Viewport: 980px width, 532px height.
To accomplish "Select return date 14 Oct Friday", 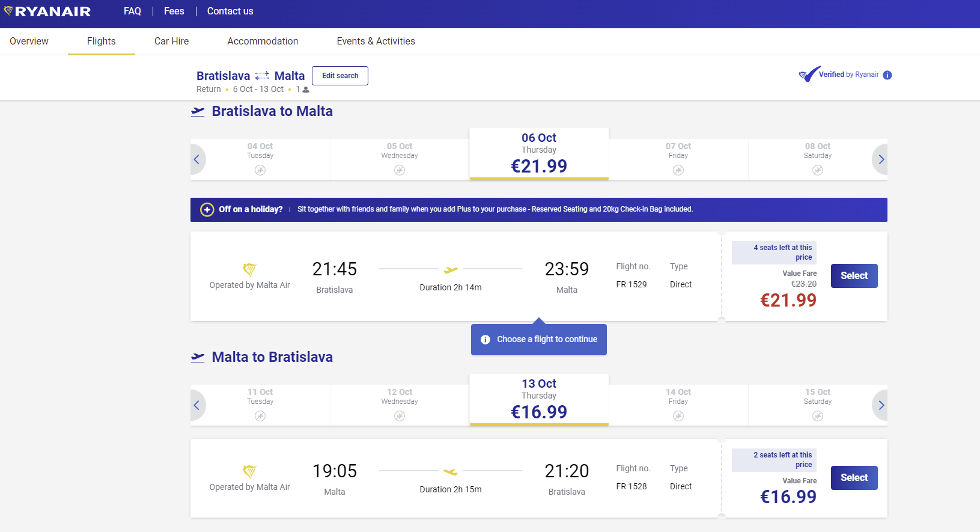I will click(x=678, y=405).
